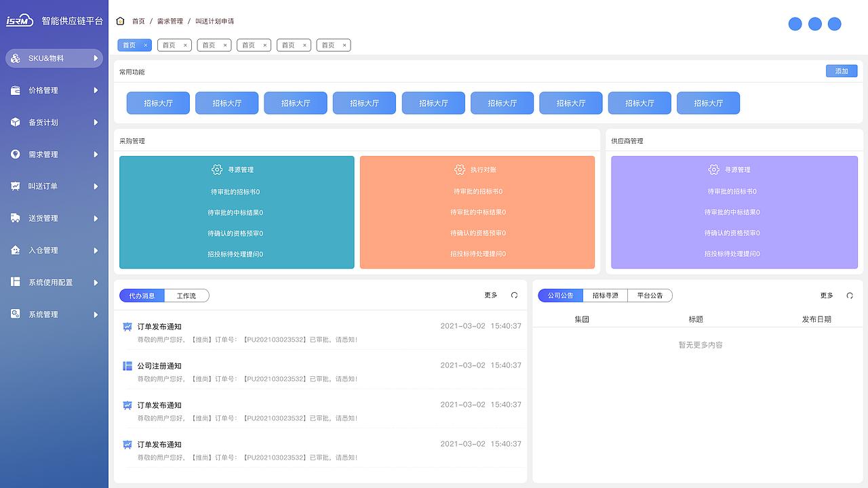Click the 发布日期 column header
Image resolution: width=868 pixels, height=488 pixels.
pyautogui.click(x=816, y=319)
